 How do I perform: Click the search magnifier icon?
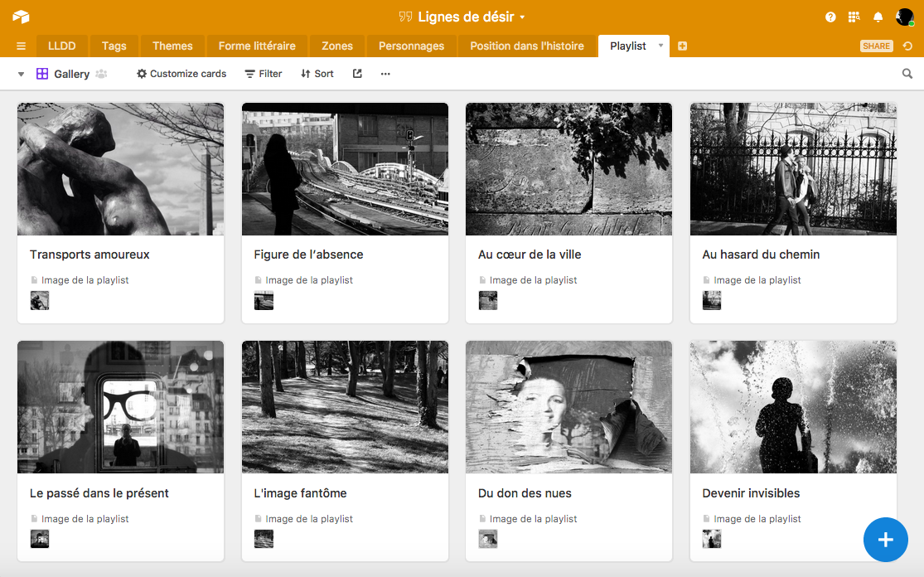pos(907,74)
